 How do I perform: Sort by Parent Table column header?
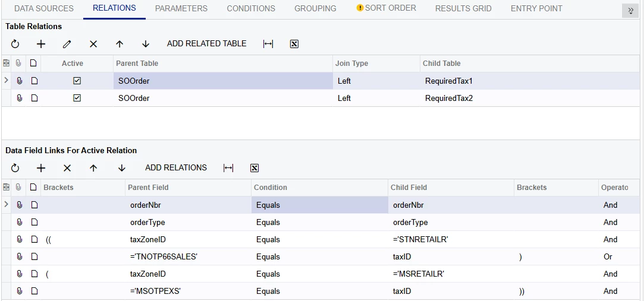[x=223, y=63]
